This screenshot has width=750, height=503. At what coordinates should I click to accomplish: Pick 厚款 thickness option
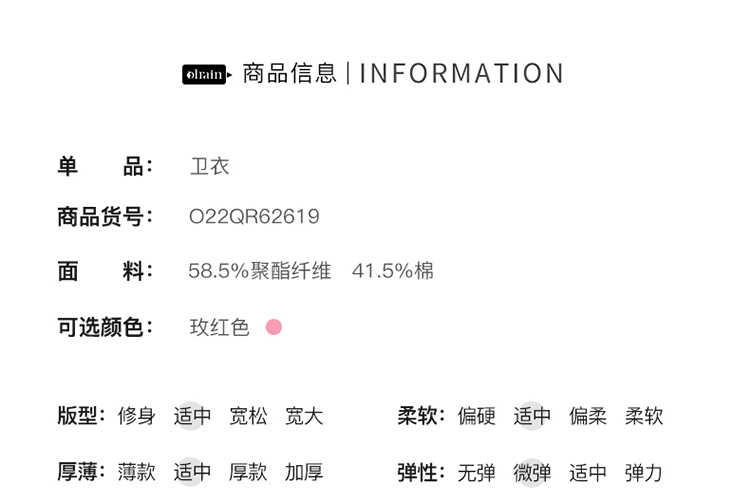pyautogui.click(x=248, y=472)
